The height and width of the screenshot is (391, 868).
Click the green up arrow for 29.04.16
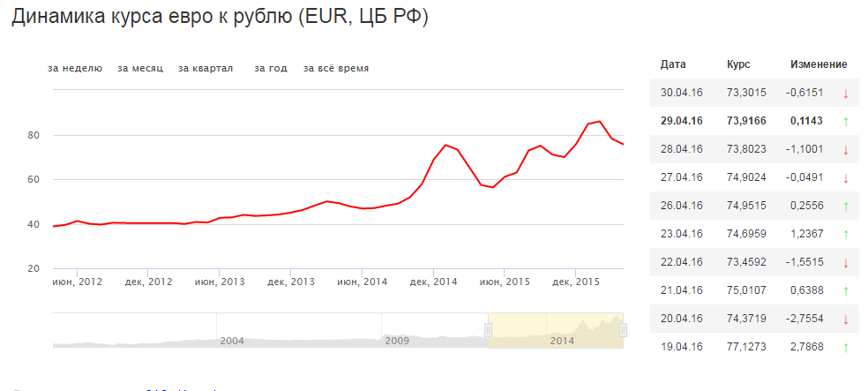coord(844,121)
